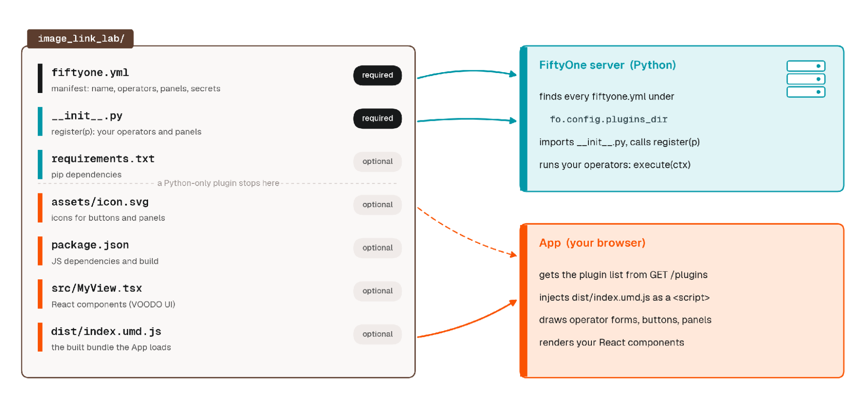
Task: Select the src/MyView.tsx file name
Action: 96,288
